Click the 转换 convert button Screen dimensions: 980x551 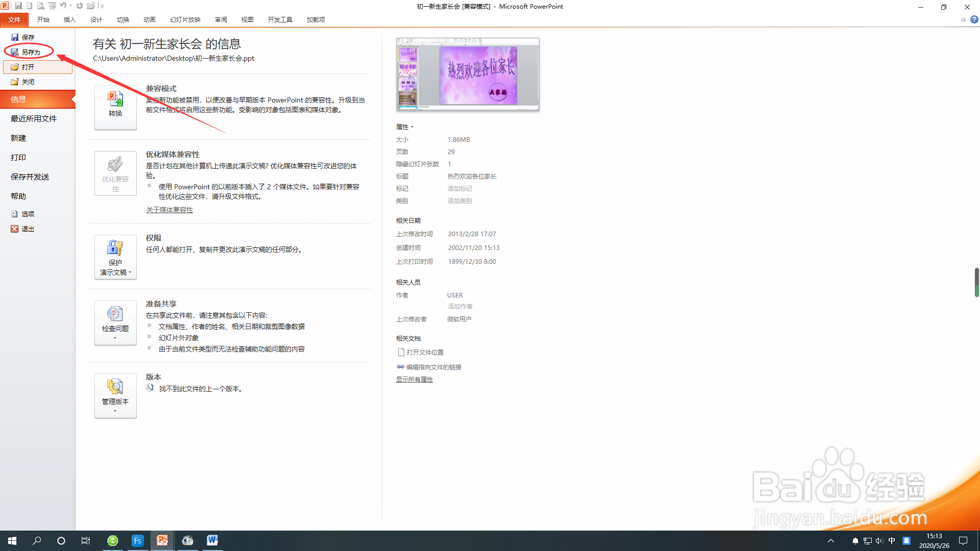[115, 108]
